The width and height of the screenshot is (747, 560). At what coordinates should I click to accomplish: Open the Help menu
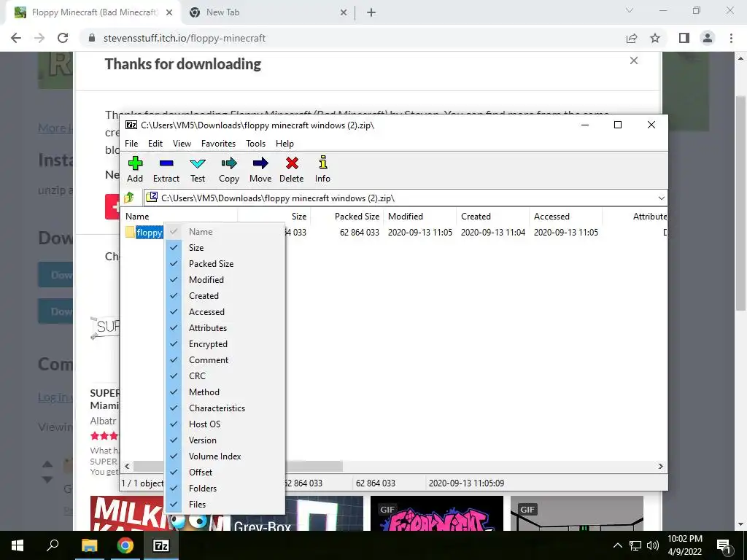tap(285, 144)
